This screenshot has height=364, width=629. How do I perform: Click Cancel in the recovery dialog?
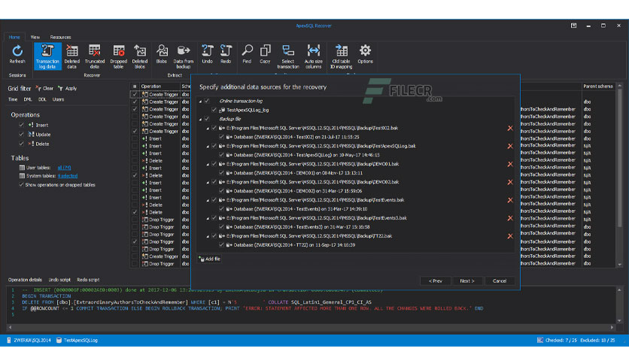click(x=500, y=281)
